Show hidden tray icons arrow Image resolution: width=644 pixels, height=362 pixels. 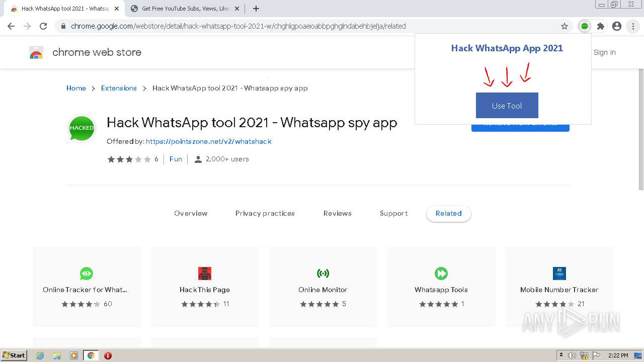click(x=561, y=355)
